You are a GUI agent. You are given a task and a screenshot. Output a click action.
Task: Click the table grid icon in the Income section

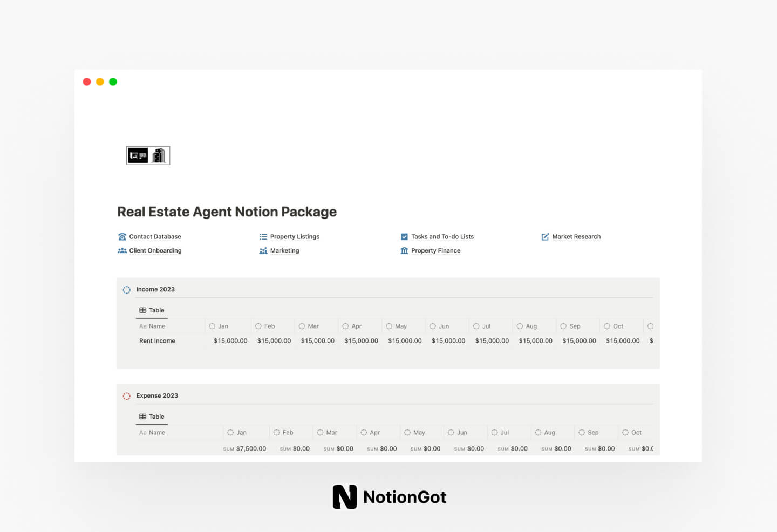[142, 310]
